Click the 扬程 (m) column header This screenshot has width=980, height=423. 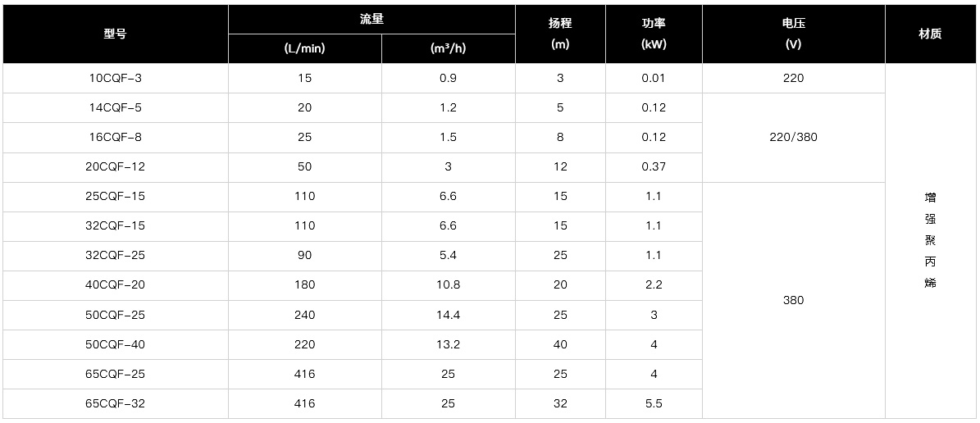(x=560, y=34)
